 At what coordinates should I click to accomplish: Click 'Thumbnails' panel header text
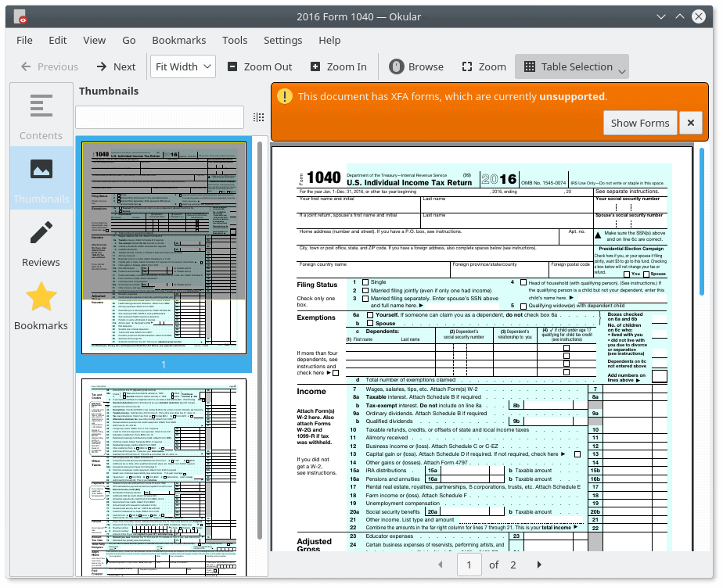tap(109, 91)
